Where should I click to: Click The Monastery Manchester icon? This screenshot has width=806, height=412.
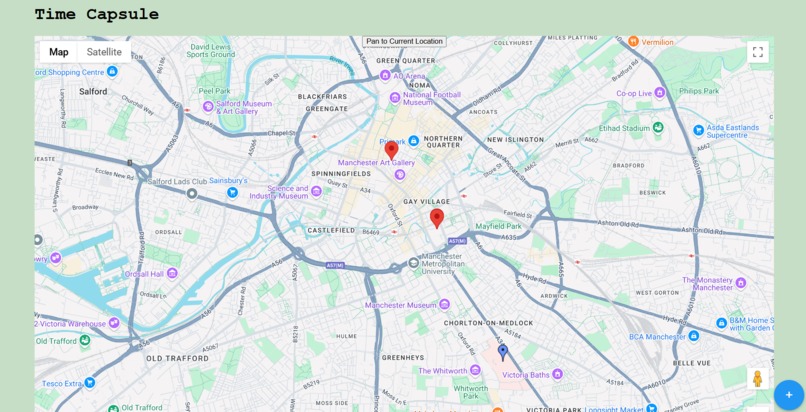(741, 283)
